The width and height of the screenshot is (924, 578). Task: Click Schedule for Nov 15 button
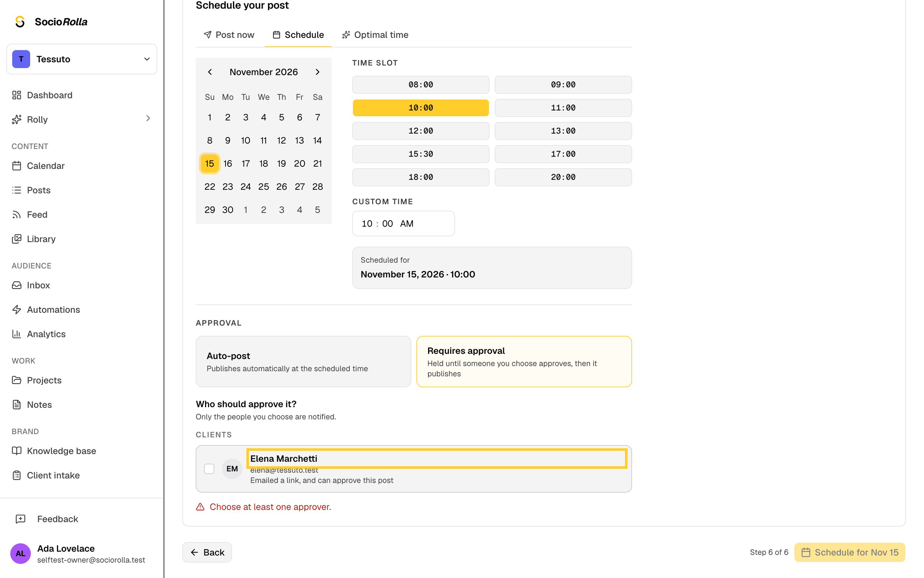coord(850,552)
